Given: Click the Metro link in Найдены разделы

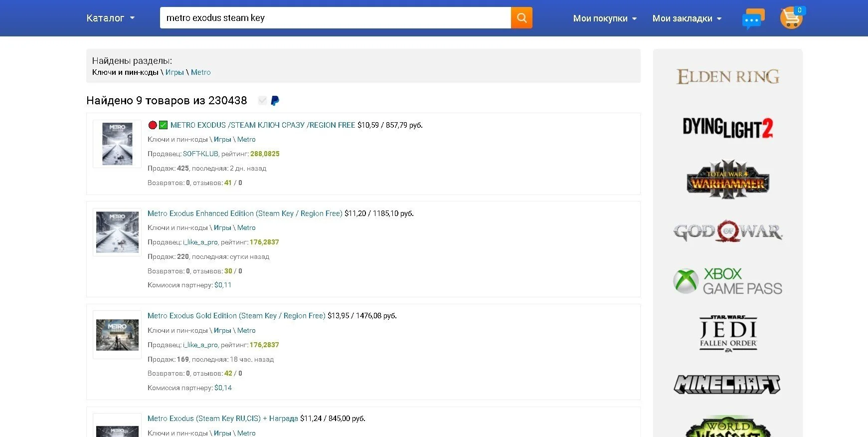Looking at the screenshot, I should 201,72.
